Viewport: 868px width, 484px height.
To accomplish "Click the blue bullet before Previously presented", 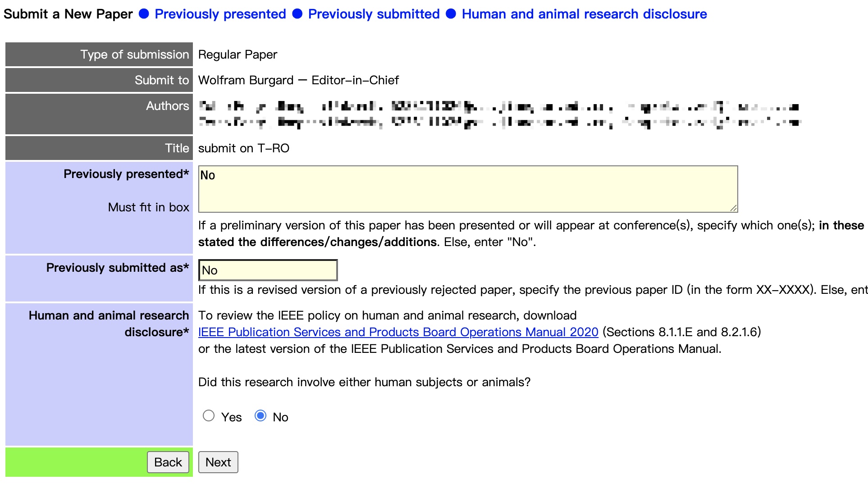I will pos(144,14).
